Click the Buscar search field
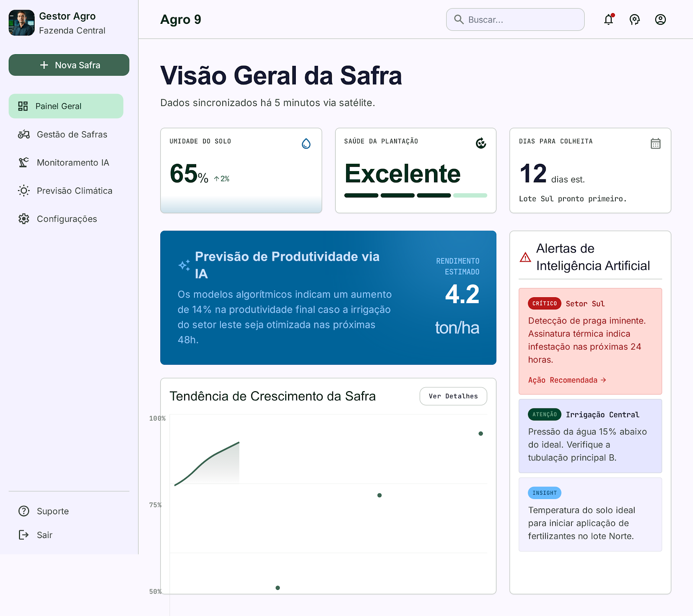The image size is (693, 616). click(x=515, y=19)
